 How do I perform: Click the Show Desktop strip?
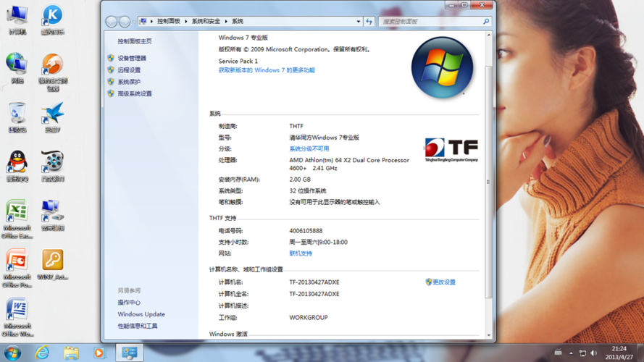pos(640,353)
